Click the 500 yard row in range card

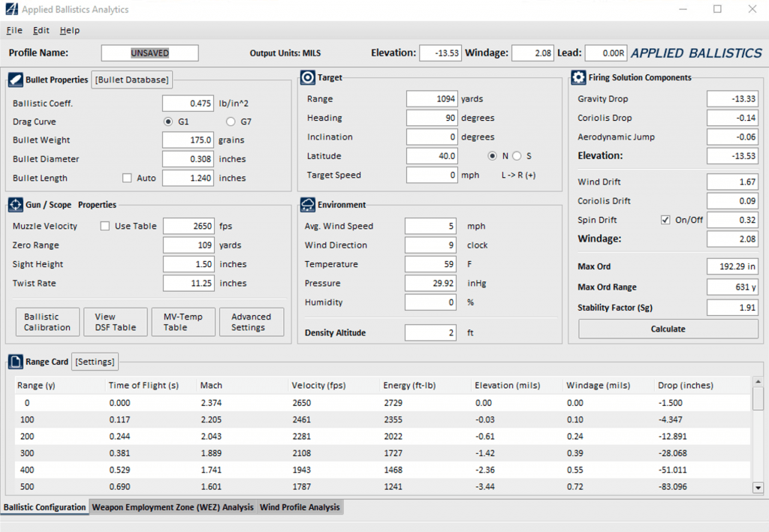pos(382,486)
